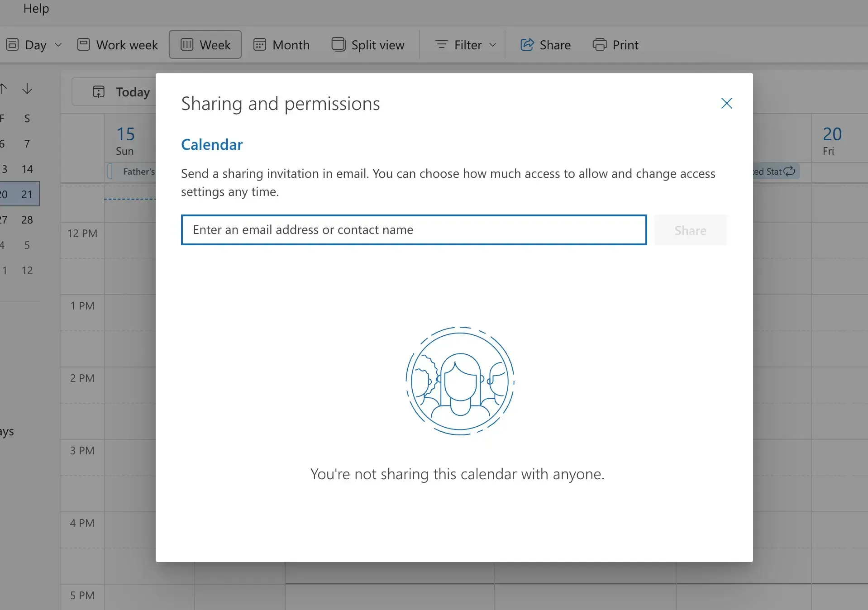Screen dimensions: 868x610
Task: Click the Print calendar icon
Action: 601,45
